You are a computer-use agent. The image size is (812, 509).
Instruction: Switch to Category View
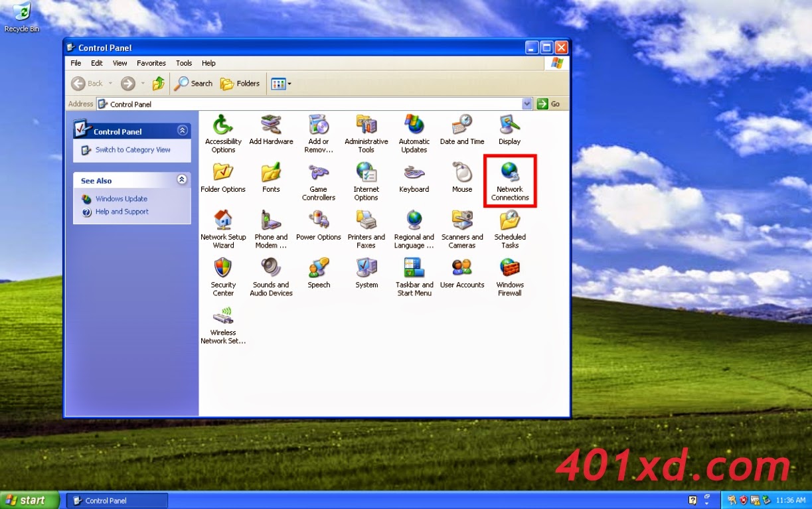point(133,150)
